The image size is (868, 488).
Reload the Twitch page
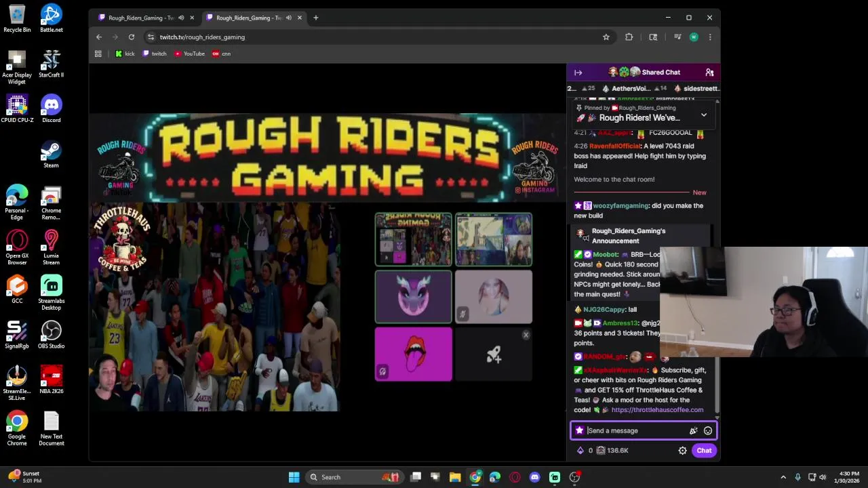pyautogui.click(x=132, y=37)
